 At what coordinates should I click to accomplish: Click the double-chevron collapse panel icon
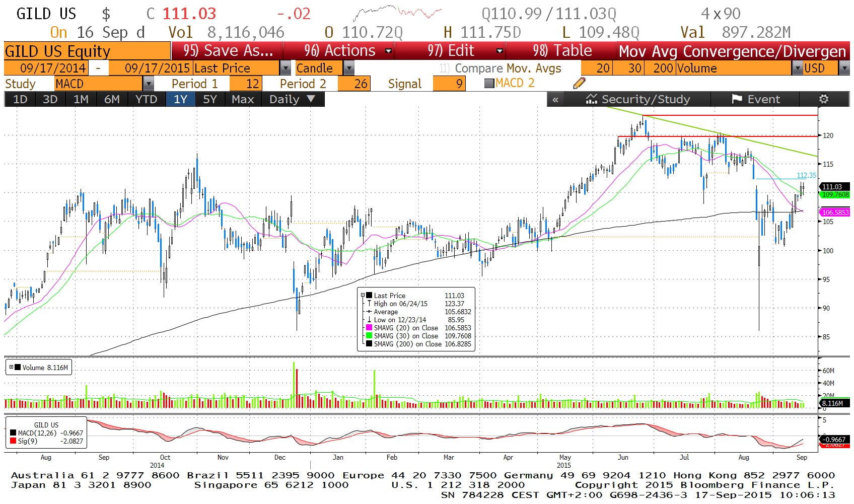coord(555,100)
